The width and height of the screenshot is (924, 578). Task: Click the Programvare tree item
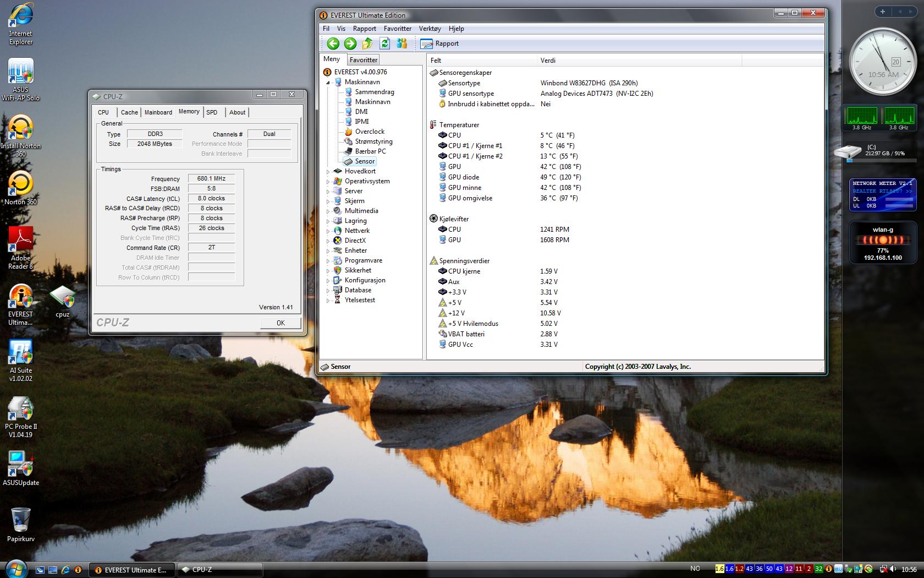click(x=363, y=260)
